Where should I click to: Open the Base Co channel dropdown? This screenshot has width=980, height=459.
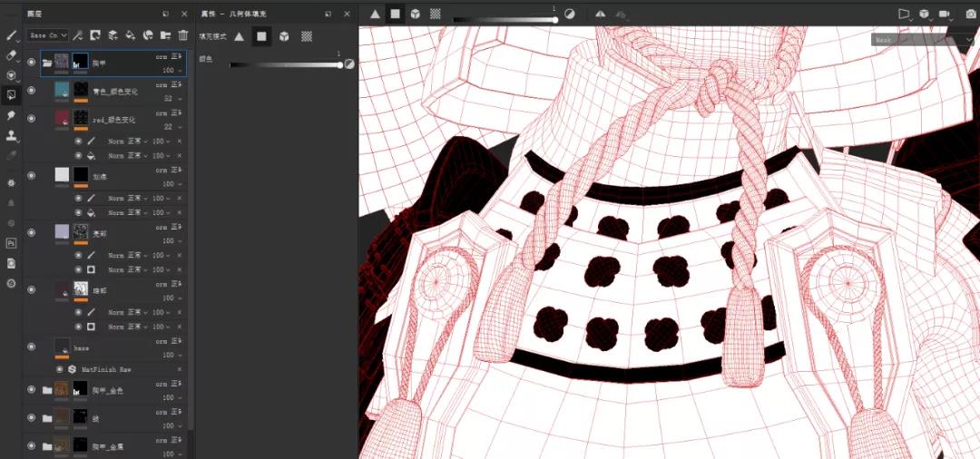tap(47, 35)
